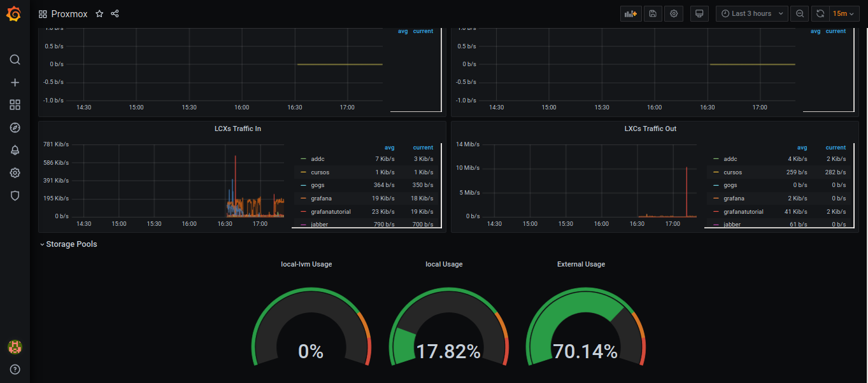Open the Dashboards grid icon in sidebar
868x383 pixels.
coord(15,105)
